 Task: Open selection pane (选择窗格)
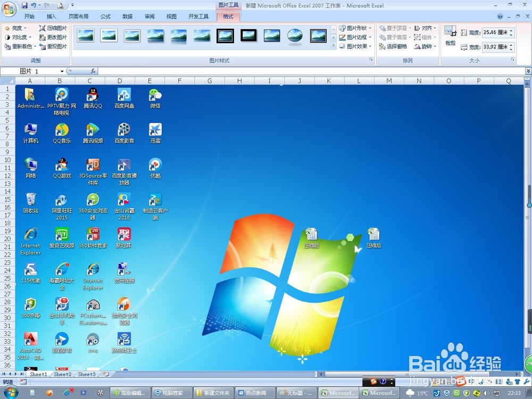[x=393, y=46]
